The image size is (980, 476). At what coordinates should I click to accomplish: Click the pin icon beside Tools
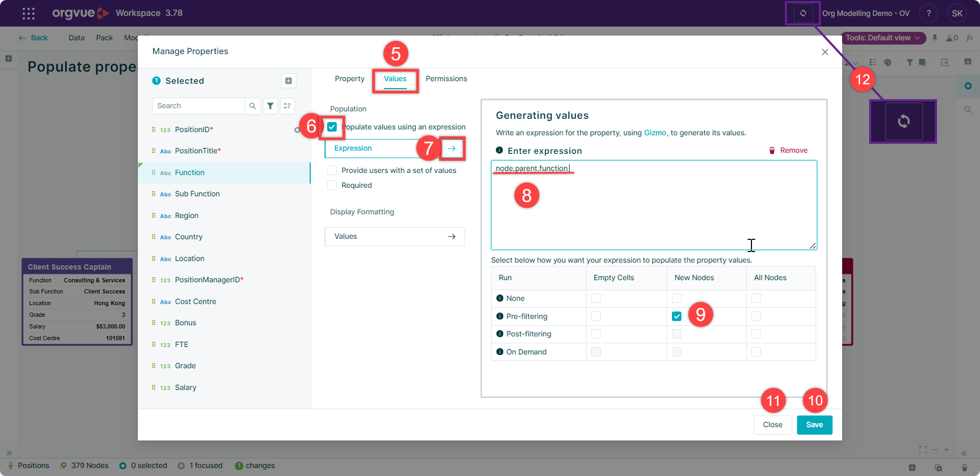pyautogui.click(x=935, y=38)
